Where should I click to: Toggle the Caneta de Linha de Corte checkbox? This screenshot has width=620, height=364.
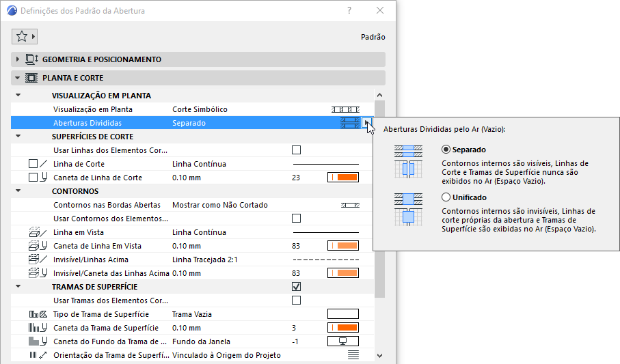[x=33, y=177]
